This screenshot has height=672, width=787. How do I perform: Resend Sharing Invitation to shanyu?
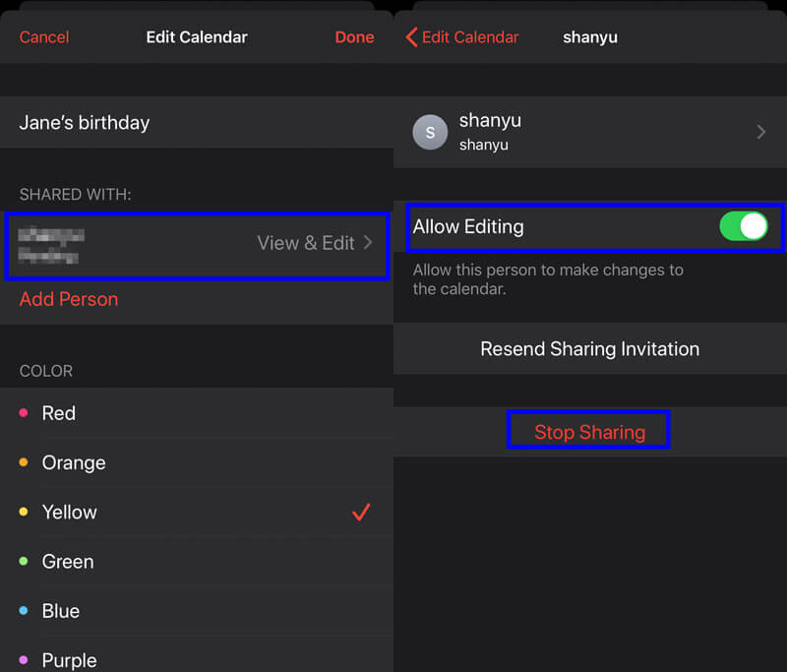pos(589,349)
